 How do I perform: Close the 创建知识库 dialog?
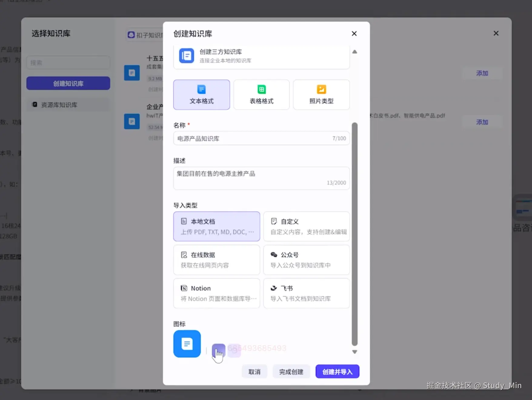click(354, 34)
